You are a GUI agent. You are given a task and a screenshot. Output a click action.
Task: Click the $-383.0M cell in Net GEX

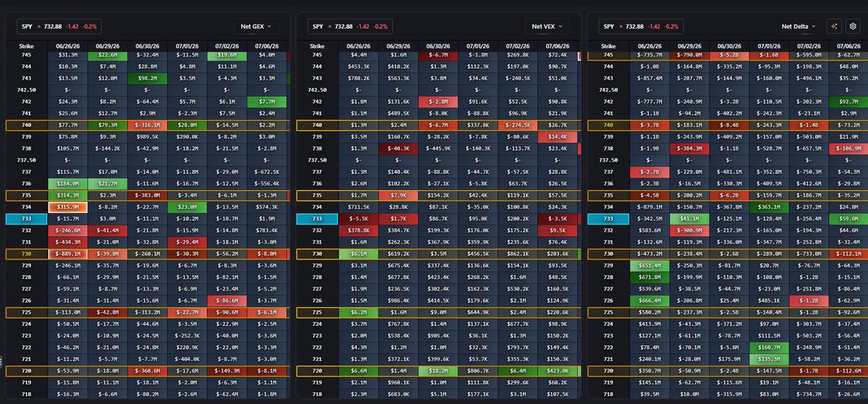click(147, 195)
